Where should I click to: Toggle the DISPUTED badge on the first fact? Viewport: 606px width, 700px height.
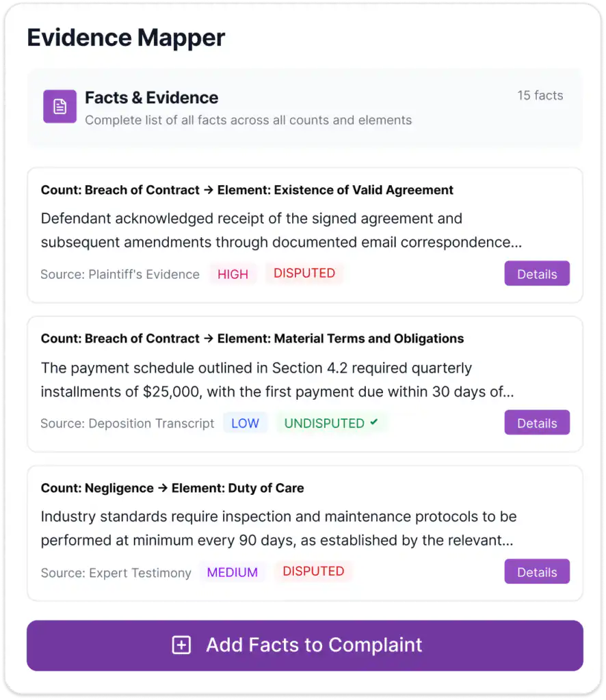pyautogui.click(x=304, y=273)
